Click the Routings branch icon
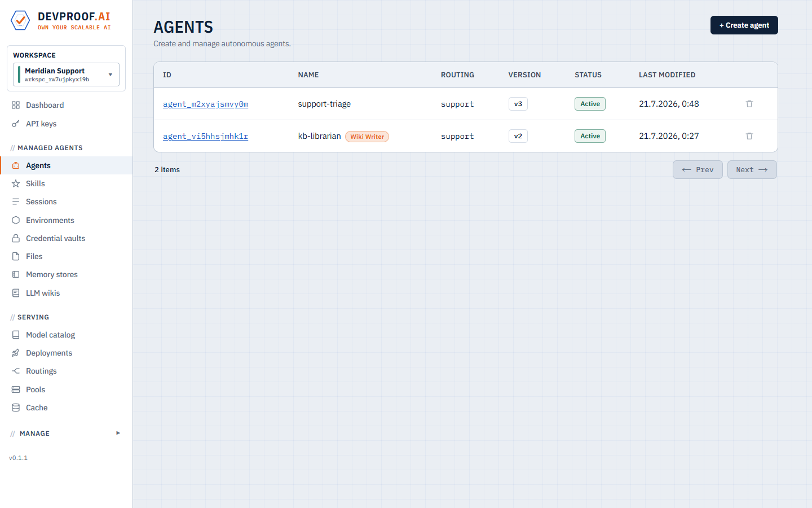Image resolution: width=812 pixels, height=508 pixels. 16,371
